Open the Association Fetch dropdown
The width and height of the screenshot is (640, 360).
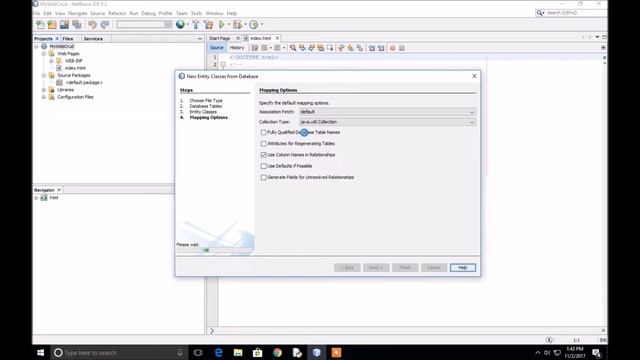click(387, 112)
